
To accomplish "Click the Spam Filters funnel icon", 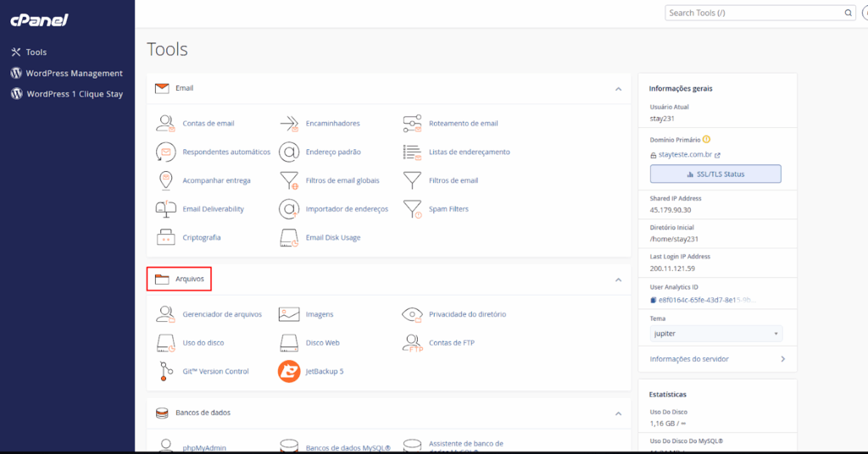I will pos(413,209).
